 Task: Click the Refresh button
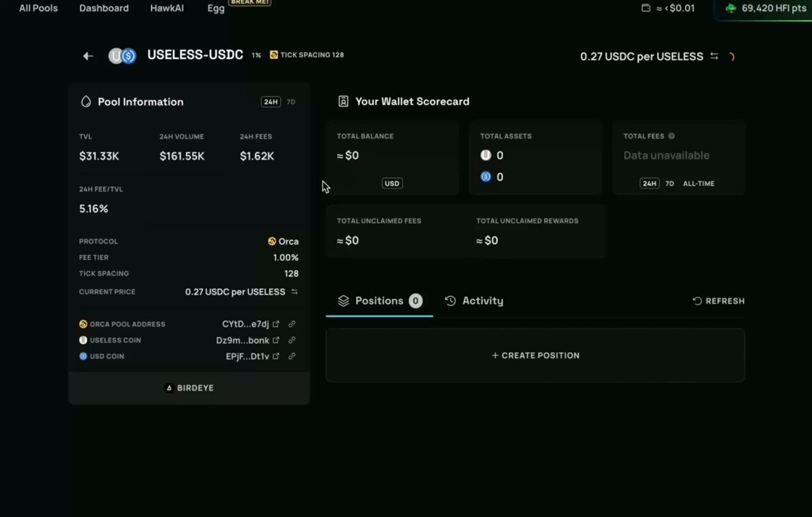pos(719,301)
